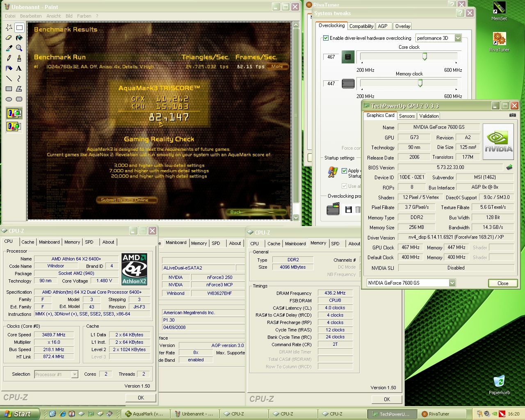The height and width of the screenshot is (420, 525).
Task: Click OK in the left CPU-Z window
Action: pyautogui.click(x=141, y=397)
